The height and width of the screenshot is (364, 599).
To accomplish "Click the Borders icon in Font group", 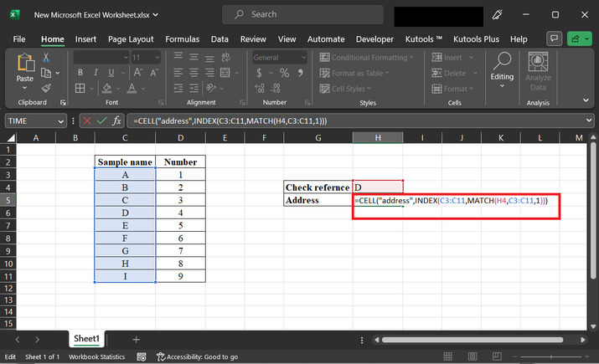I will coord(80,89).
